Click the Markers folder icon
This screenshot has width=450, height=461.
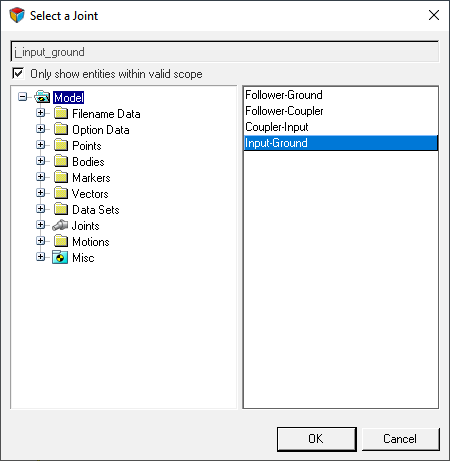[61, 178]
